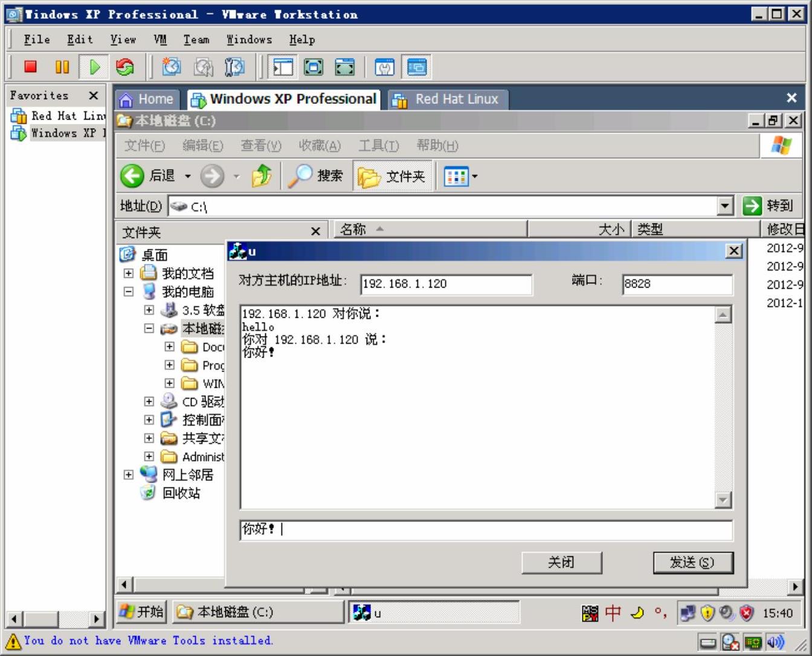Click the revert to snapshot icon

coord(203,67)
